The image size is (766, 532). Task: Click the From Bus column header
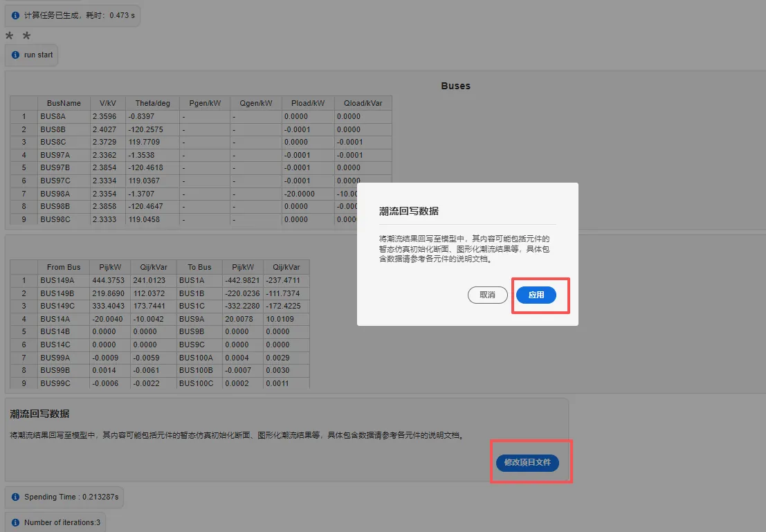pyautogui.click(x=64, y=267)
